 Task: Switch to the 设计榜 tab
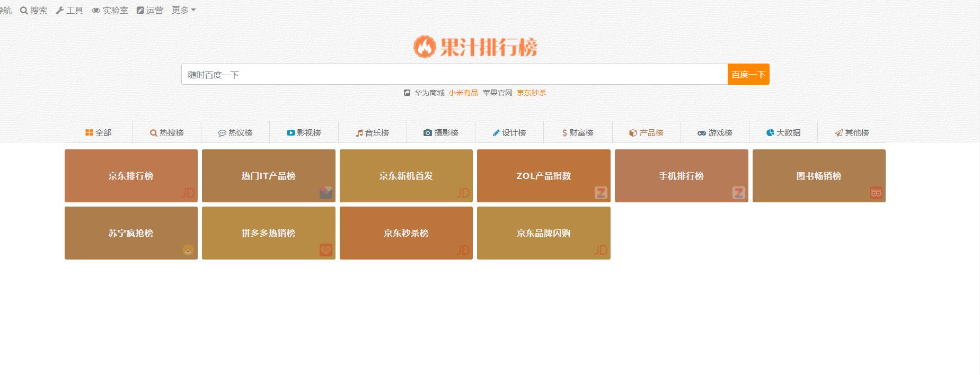coord(509,132)
